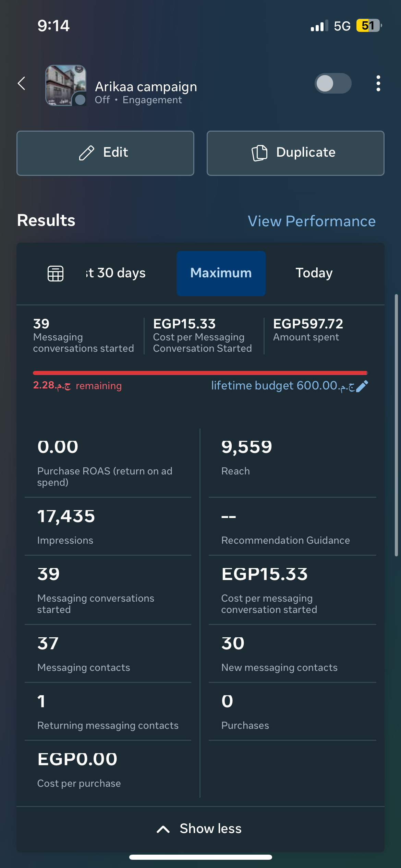Click the pencil icon next to lifetime budget
The height and width of the screenshot is (868, 401).
(x=362, y=386)
